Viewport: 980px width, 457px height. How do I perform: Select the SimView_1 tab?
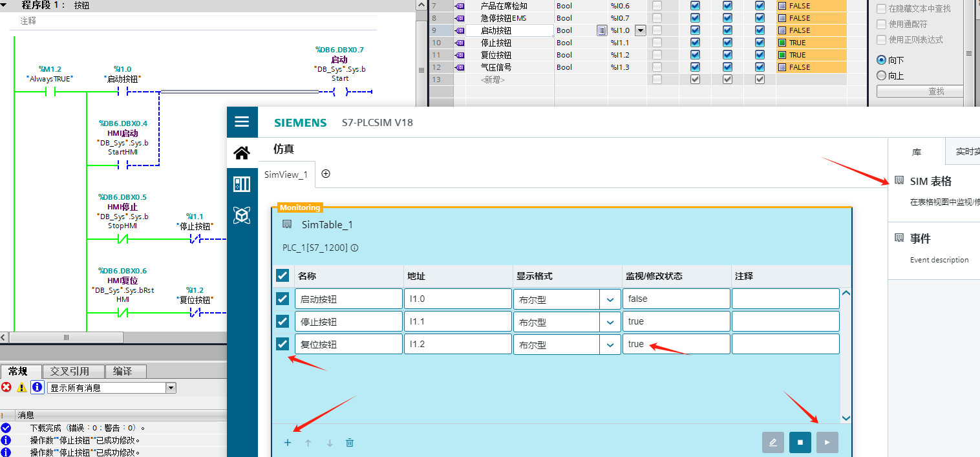pyautogui.click(x=286, y=175)
